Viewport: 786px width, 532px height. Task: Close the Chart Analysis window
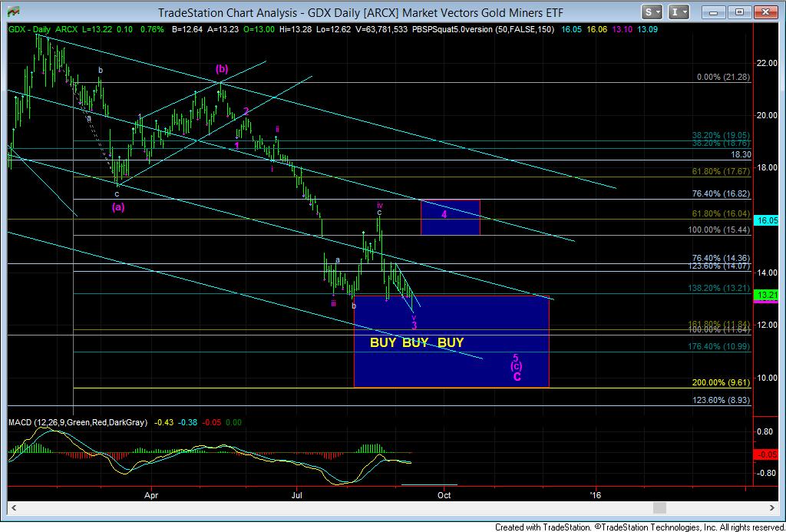pyautogui.click(x=765, y=12)
